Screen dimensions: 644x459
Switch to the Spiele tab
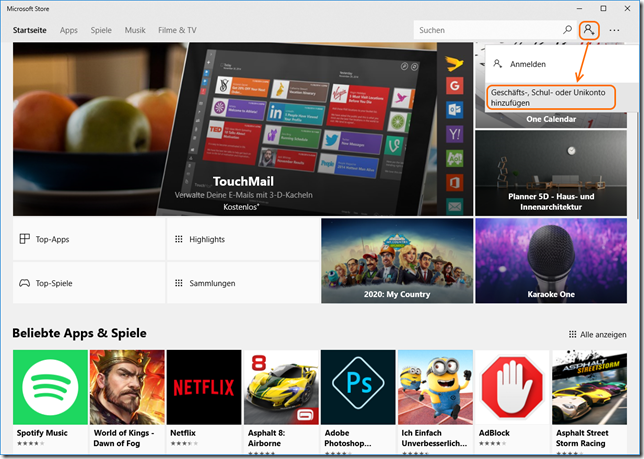(x=101, y=30)
